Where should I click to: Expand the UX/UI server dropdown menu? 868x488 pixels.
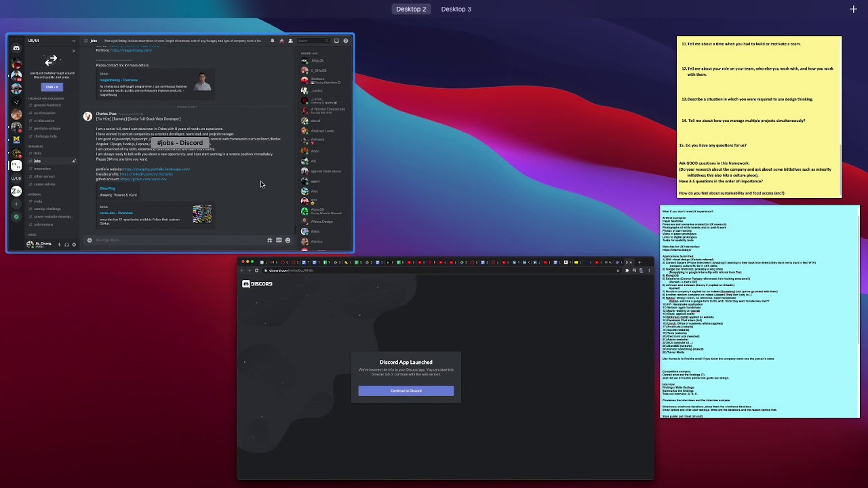[74, 41]
